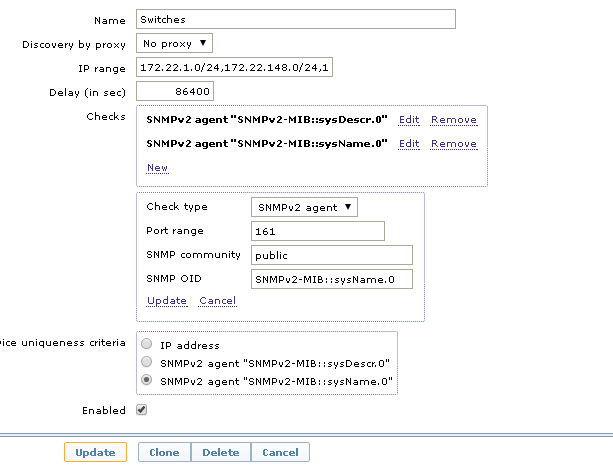Remove the sysDescr.0 SNMPv2 check
Image resolution: width=613 pixels, height=467 pixels.
point(453,120)
